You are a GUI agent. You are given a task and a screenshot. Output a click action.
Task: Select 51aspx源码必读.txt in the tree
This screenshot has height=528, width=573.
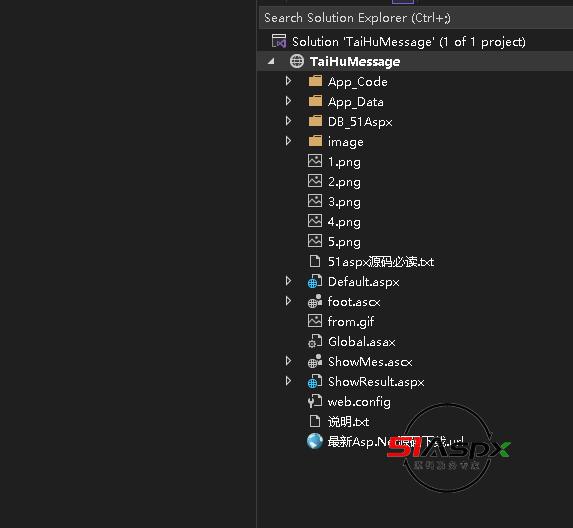coord(381,262)
